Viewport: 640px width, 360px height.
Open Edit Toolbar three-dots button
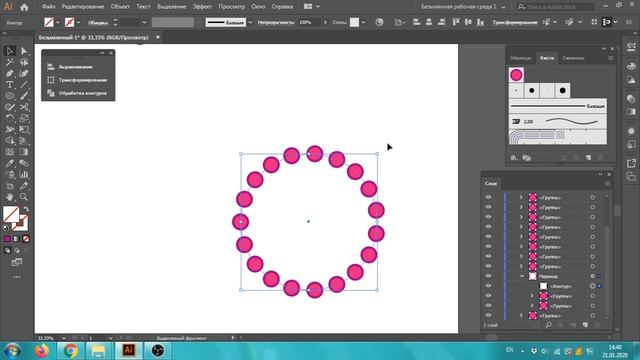[x=17, y=277]
